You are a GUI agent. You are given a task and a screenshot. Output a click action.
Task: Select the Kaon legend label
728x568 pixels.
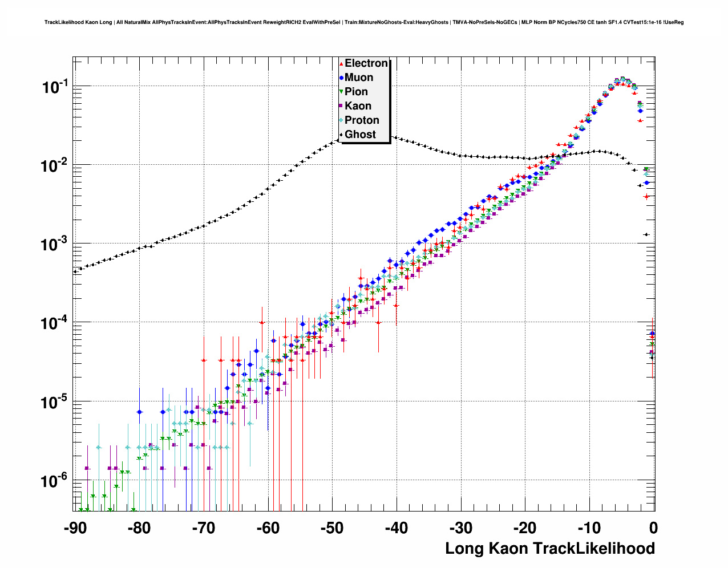click(x=358, y=106)
